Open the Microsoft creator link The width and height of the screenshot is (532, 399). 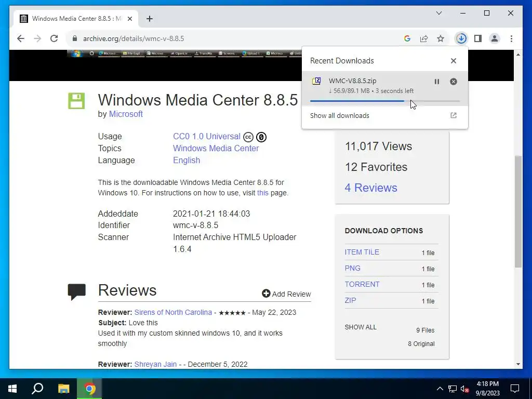(126, 114)
